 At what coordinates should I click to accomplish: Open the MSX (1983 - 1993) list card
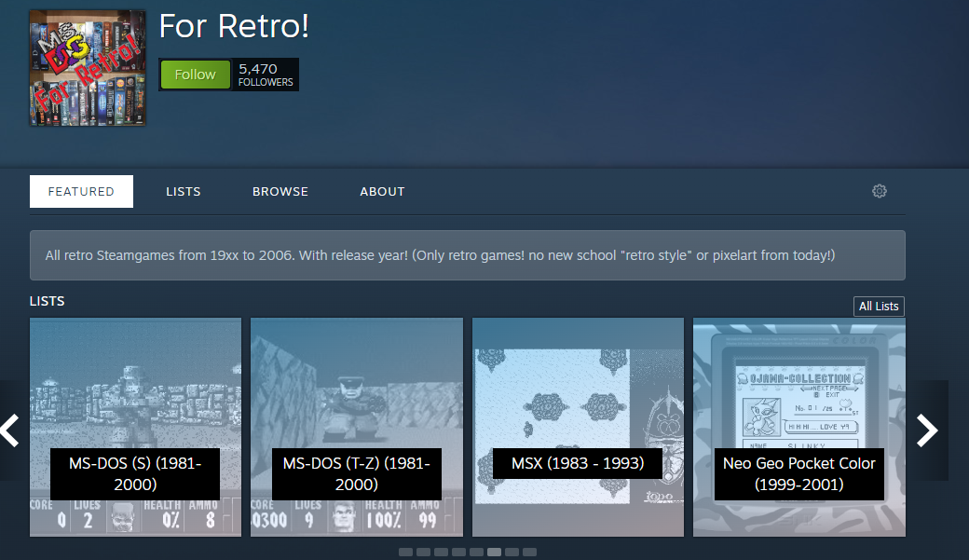point(578,427)
